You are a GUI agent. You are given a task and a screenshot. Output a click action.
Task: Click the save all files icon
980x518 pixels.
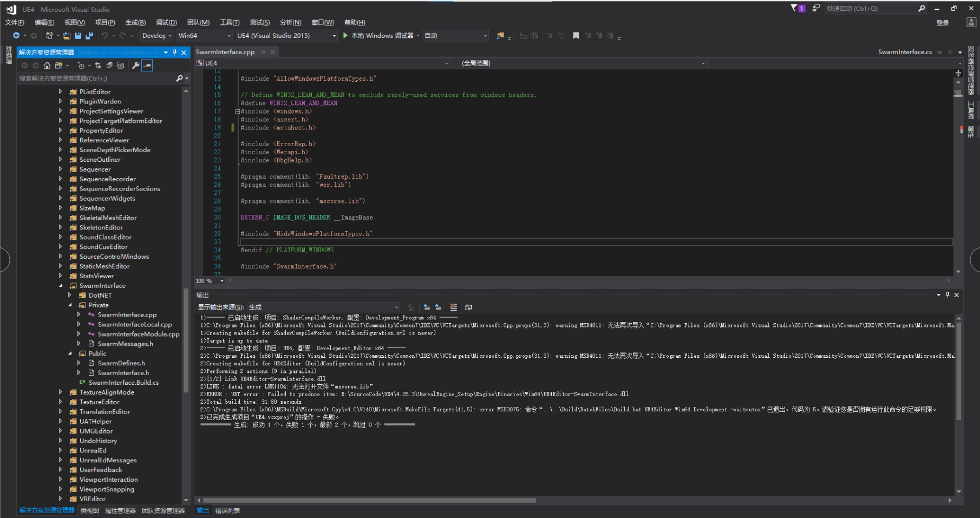[x=89, y=36]
